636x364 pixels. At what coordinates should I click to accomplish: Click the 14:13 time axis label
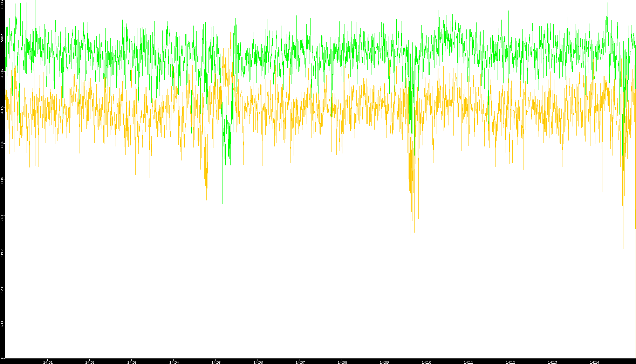pyautogui.click(x=552, y=362)
